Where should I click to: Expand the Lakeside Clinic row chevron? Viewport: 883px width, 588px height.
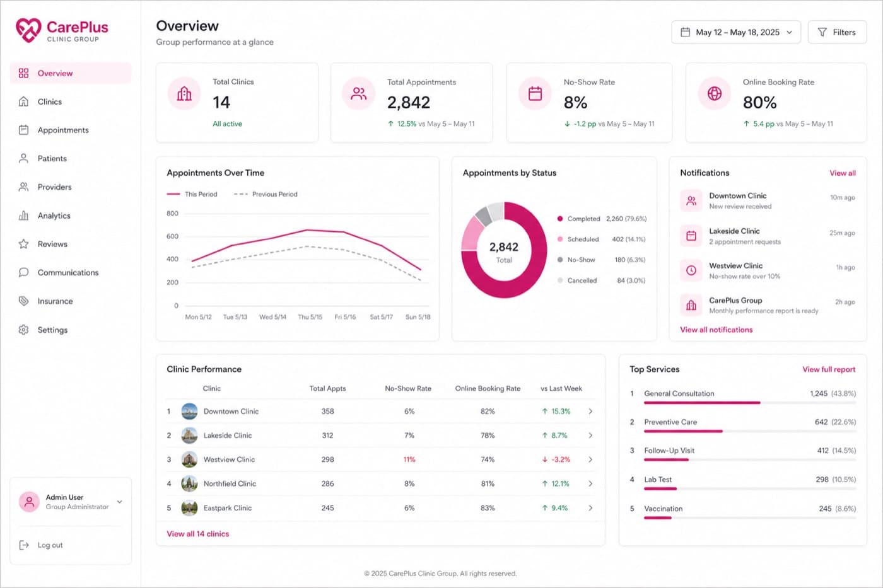click(x=590, y=435)
